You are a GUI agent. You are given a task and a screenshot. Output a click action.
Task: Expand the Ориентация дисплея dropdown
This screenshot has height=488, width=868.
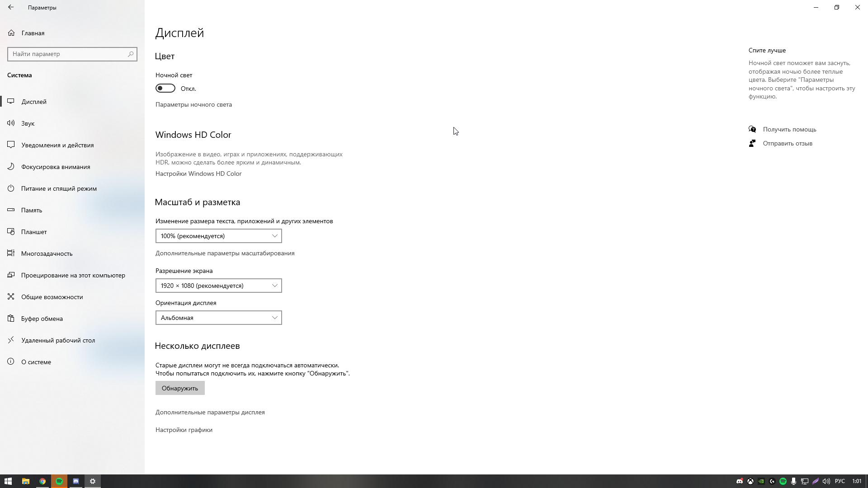click(x=218, y=318)
